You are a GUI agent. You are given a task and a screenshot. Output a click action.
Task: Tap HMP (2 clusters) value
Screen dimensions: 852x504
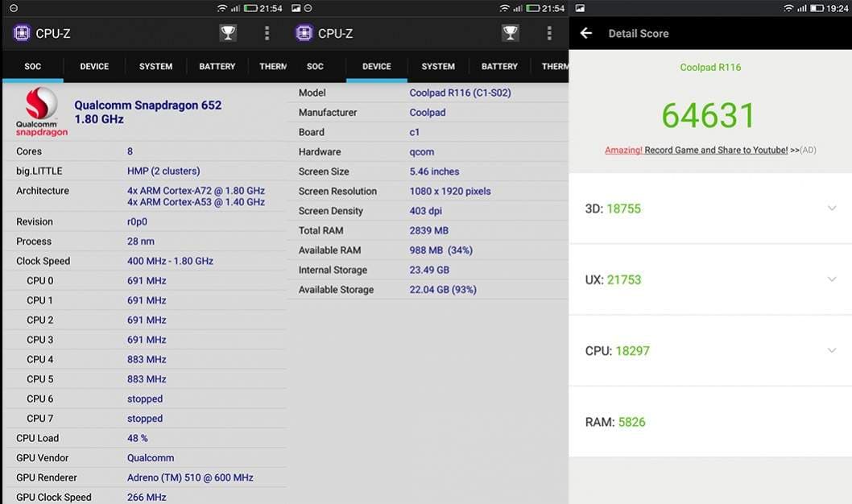pos(163,171)
